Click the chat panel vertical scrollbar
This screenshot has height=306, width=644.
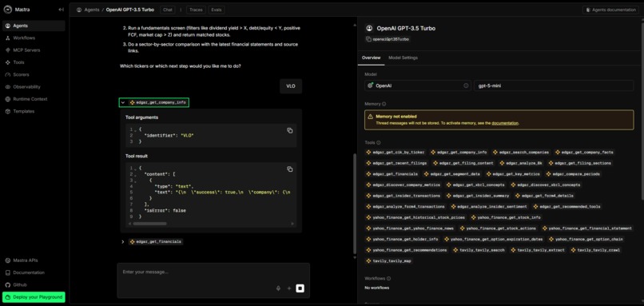[355, 203]
